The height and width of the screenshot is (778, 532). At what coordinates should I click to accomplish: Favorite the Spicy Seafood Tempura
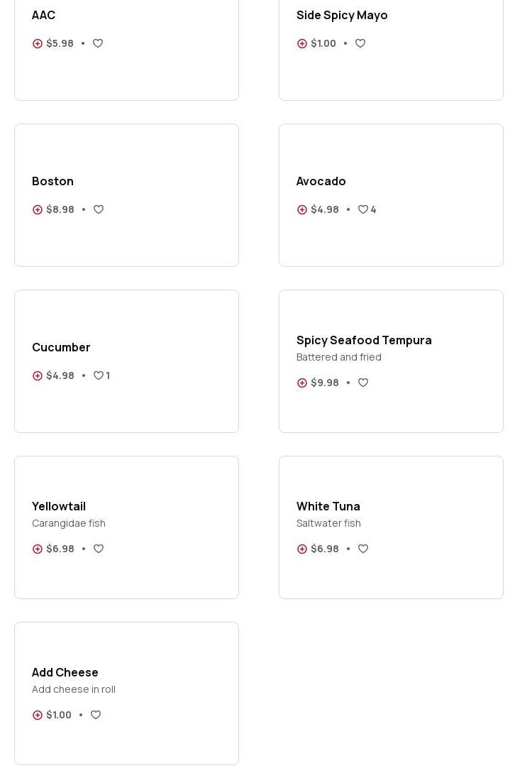363,383
